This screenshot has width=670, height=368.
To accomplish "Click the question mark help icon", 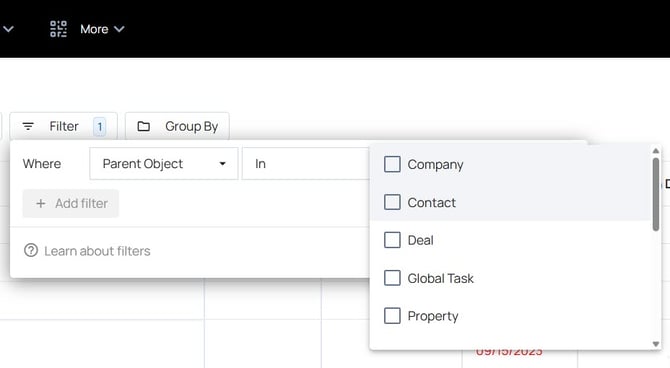I will point(31,250).
